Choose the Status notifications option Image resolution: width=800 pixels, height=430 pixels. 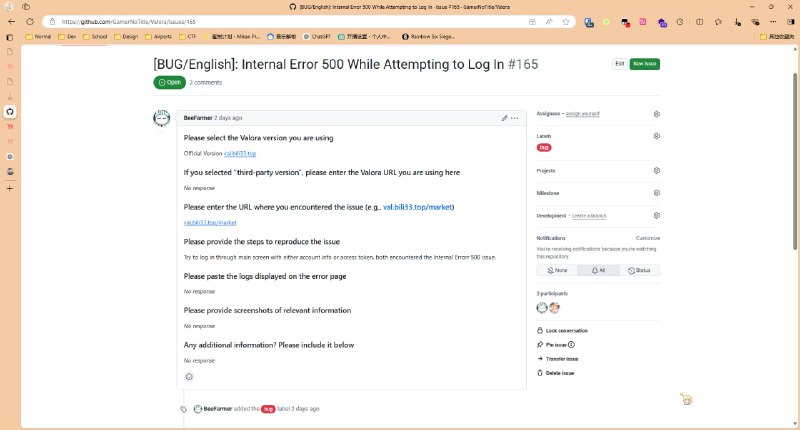point(640,270)
